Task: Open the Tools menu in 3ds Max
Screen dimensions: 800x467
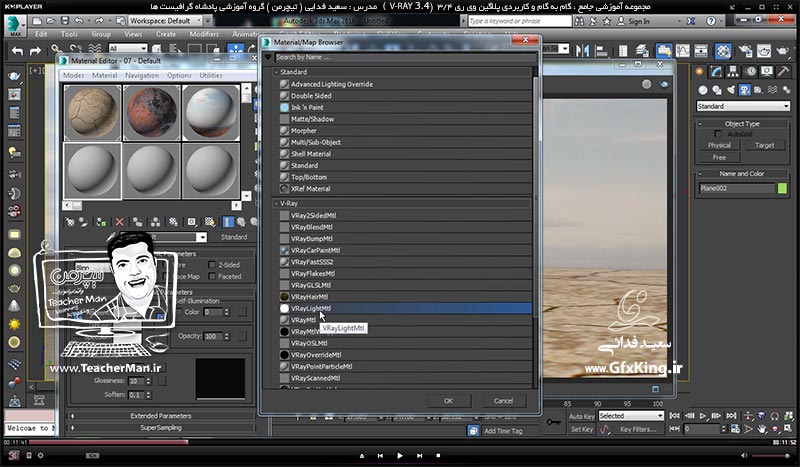Action: (x=69, y=34)
